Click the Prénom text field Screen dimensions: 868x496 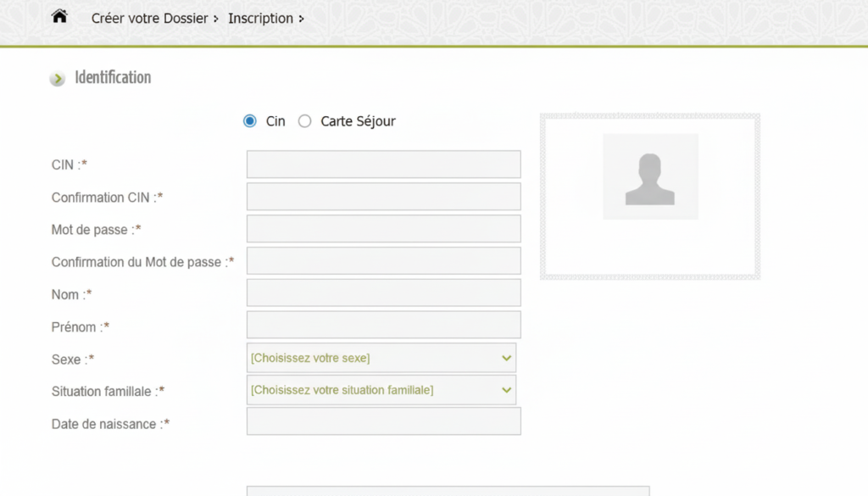point(383,326)
